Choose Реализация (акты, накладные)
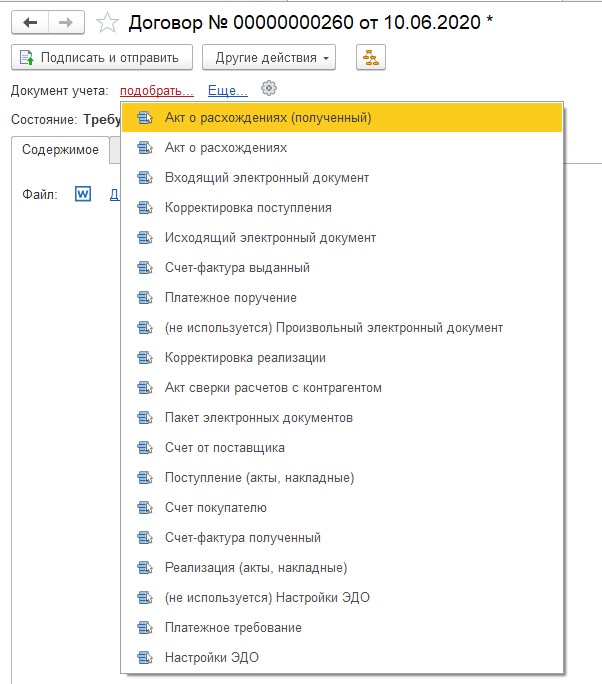Image resolution: width=602 pixels, height=684 pixels. [342, 568]
